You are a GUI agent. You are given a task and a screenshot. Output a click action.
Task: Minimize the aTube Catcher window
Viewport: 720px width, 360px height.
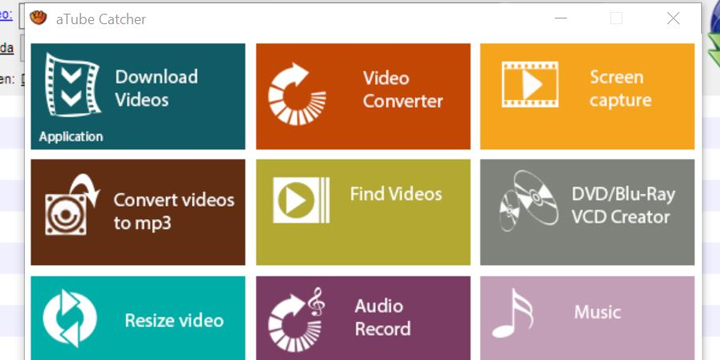[x=561, y=18]
